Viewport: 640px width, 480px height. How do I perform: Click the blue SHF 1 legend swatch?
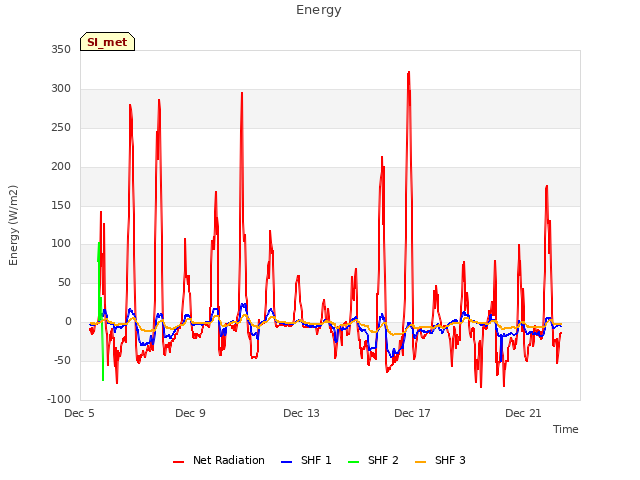(x=287, y=462)
